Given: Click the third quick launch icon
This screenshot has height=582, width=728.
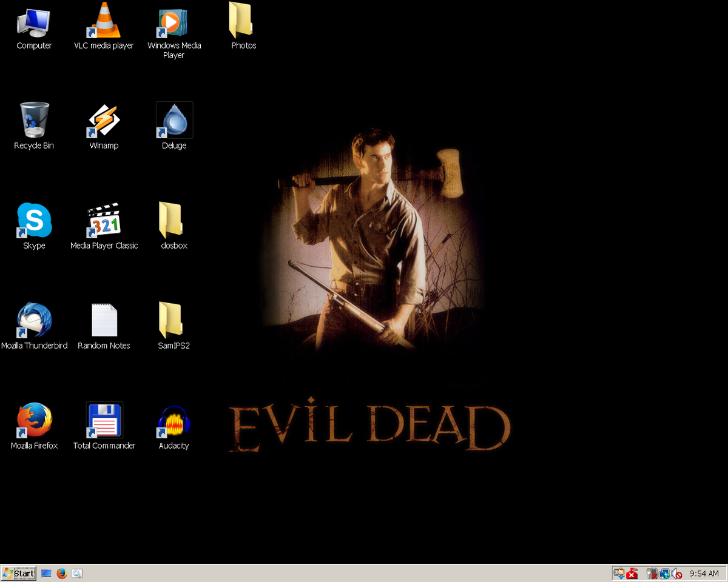Looking at the screenshot, I should coord(77,573).
